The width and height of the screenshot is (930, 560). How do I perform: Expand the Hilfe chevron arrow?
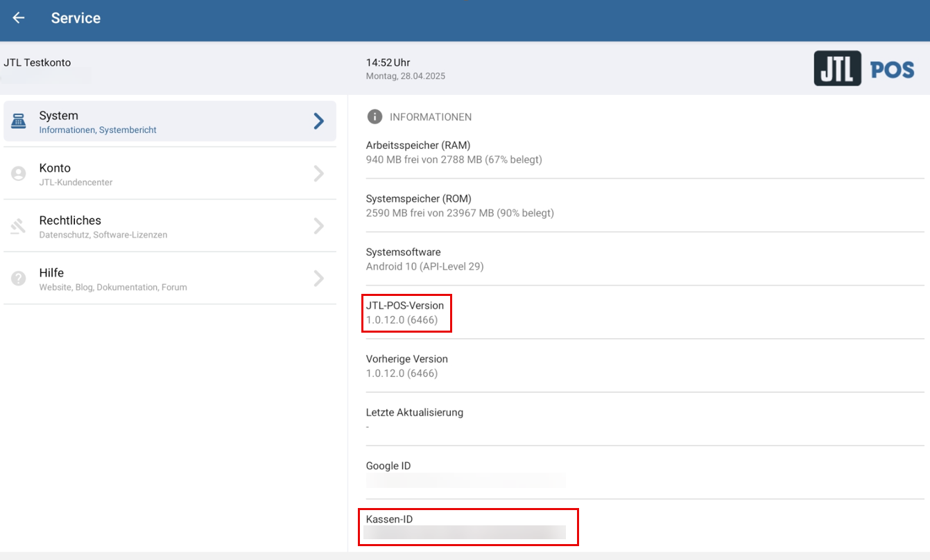point(318,279)
